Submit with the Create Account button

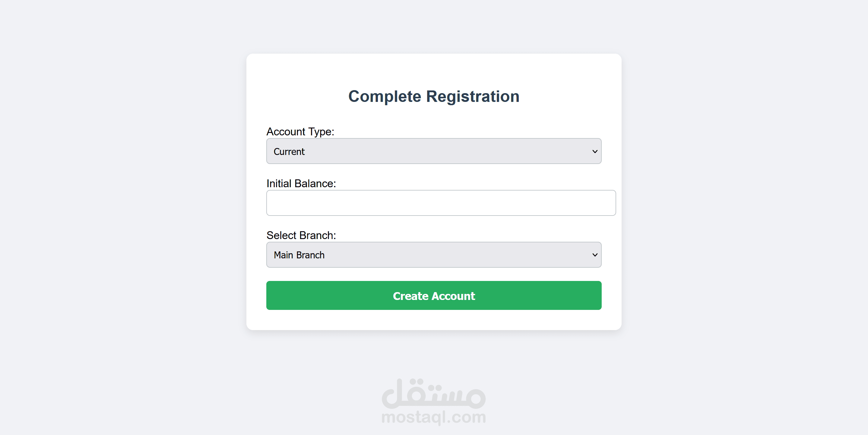434,296
